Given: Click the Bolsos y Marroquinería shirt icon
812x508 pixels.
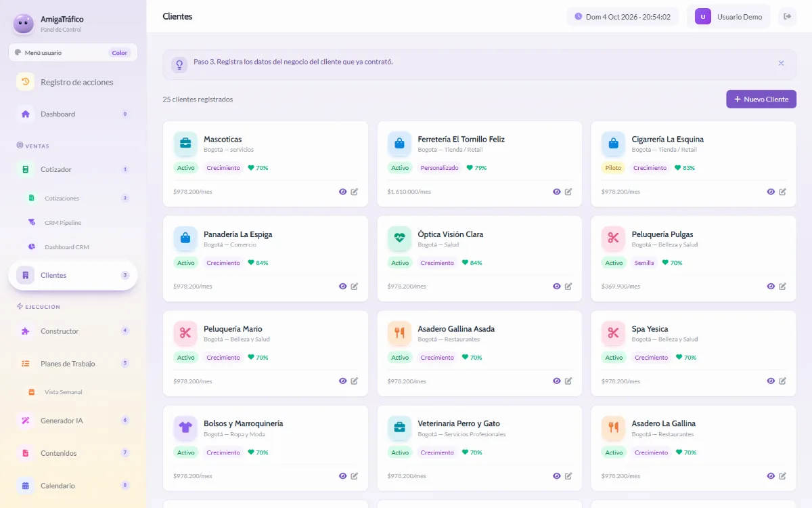Looking at the screenshot, I should [185, 428].
